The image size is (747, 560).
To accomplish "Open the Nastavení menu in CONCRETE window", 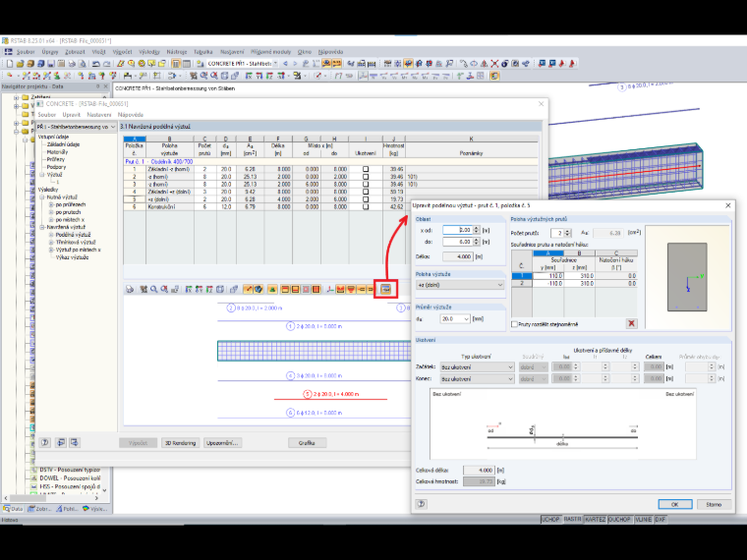I will 99,115.
